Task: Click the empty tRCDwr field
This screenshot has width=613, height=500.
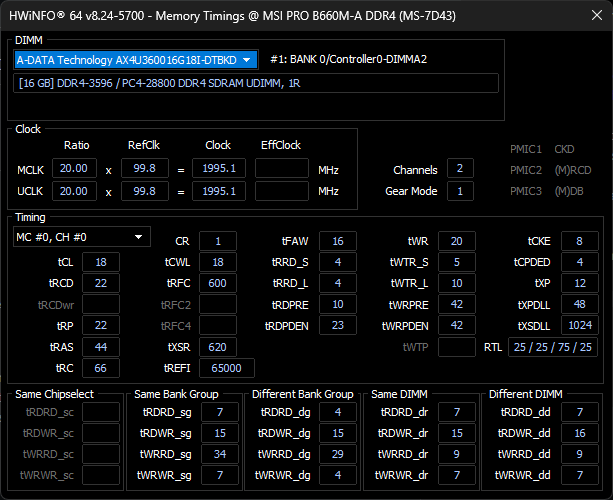Action: tap(101, 304)
